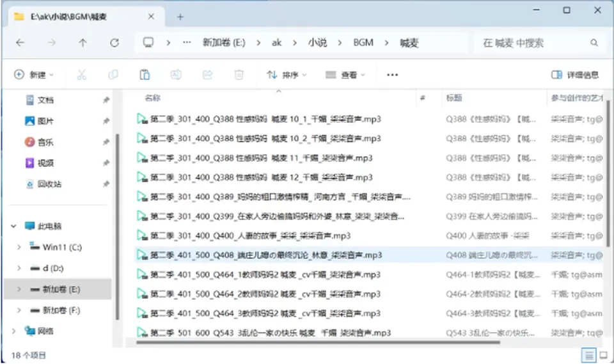The height and width of the screenshot is (364, 614).
Task: Open 音乐 in the sidebar
Action: coord(45,142)
